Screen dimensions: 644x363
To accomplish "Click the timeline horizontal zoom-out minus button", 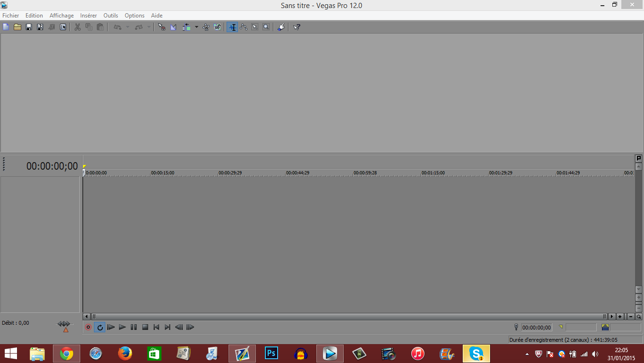I will click(x=630, y=317).
